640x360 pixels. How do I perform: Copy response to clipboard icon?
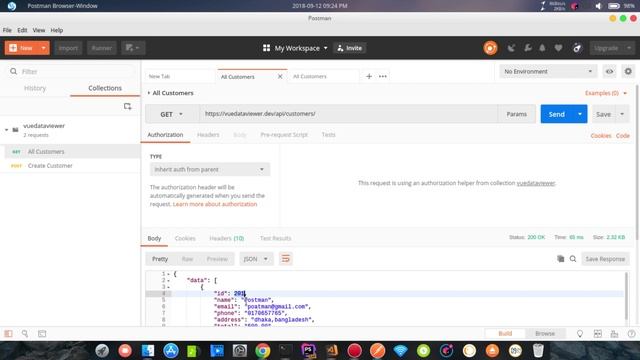(x=561, y=259)
